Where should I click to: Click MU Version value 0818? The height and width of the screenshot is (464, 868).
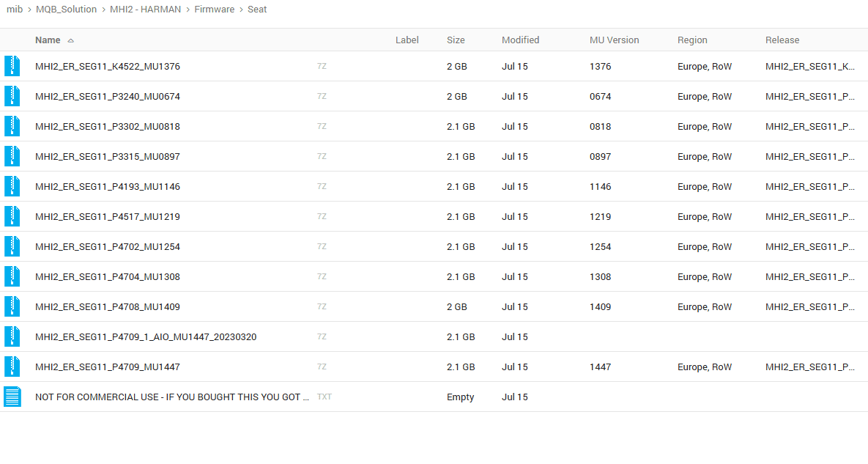point(600,126)
